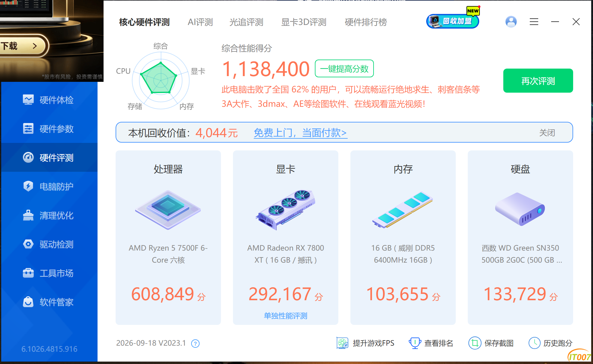Click the hard drive illustration
593x364 pixels.
pyautogui.click(x=520, y=209)
